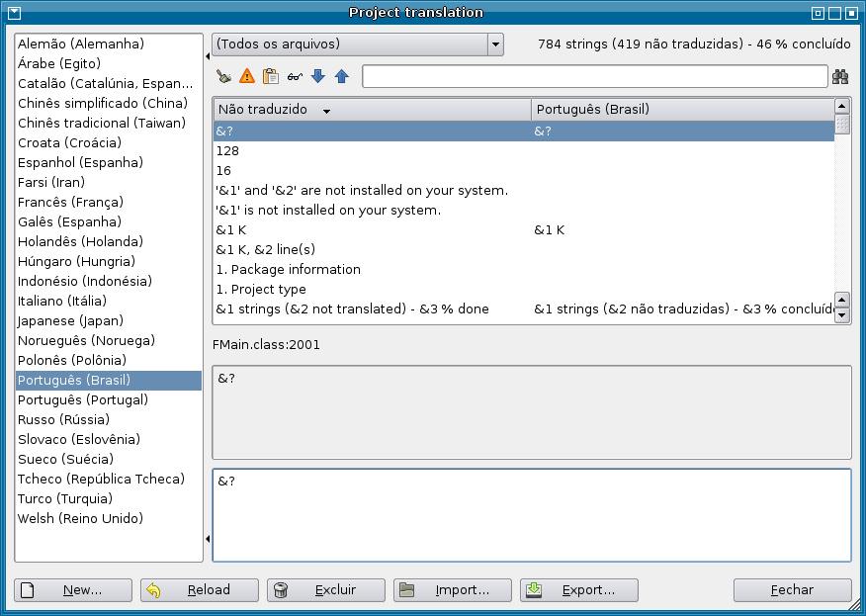Screen dimensions: 866x616
Task: Select Italiano (Itália) language
Action: point(109,302)
